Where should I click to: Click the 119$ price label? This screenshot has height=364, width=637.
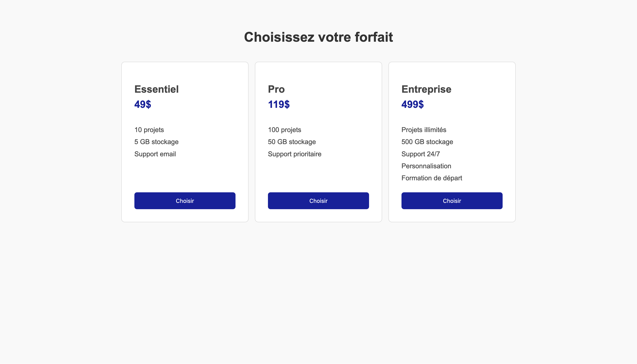279,104
